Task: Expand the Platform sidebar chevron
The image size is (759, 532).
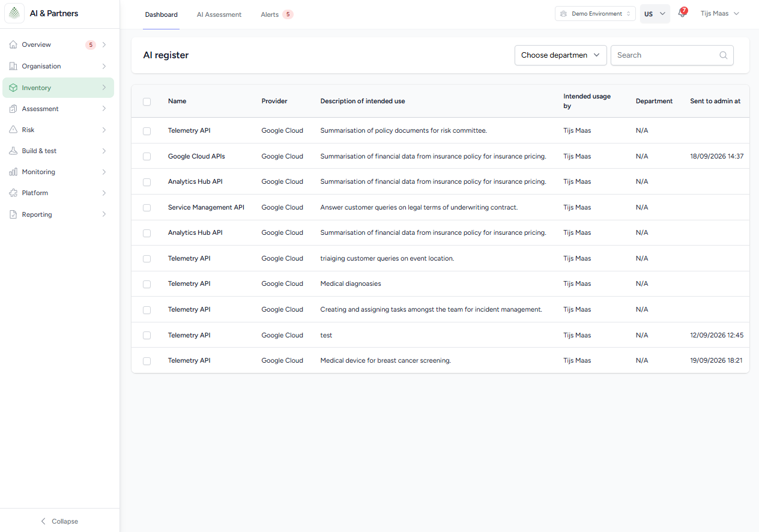Action: coord(104,193)
